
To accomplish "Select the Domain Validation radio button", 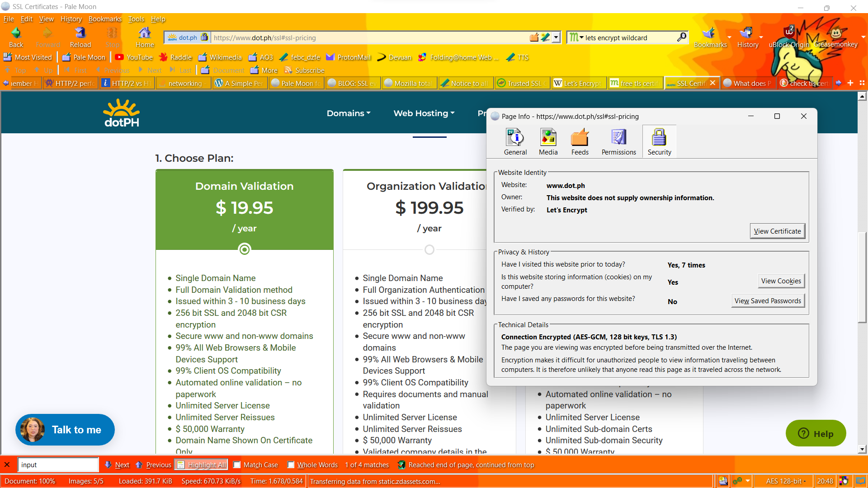I will [245, 250].
